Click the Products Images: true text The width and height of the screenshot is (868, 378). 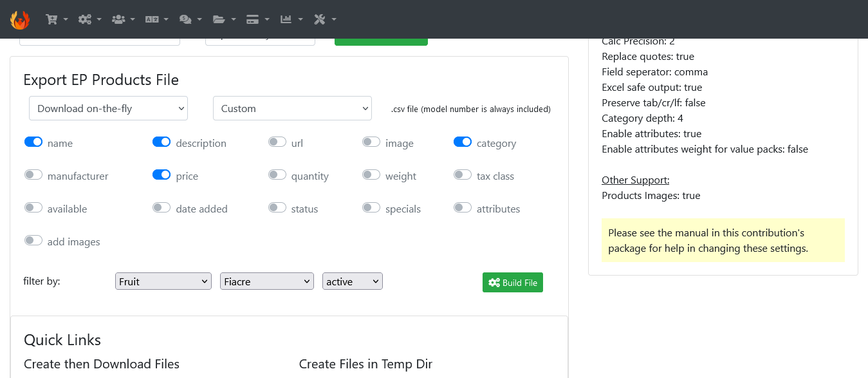coord(651,195)
